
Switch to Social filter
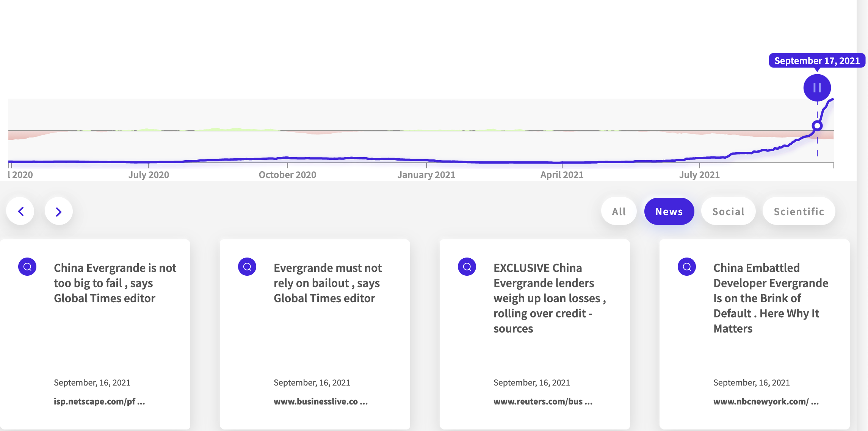pos(728,211)
